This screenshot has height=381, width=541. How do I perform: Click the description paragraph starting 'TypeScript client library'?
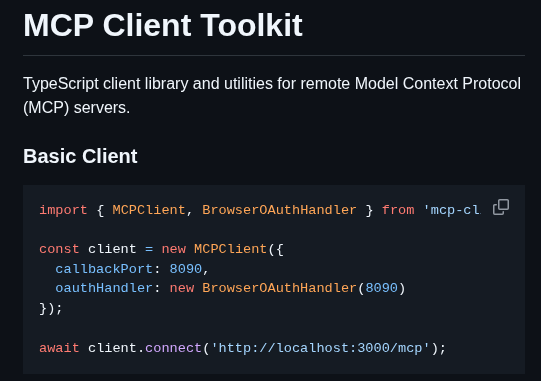point(272,96)
